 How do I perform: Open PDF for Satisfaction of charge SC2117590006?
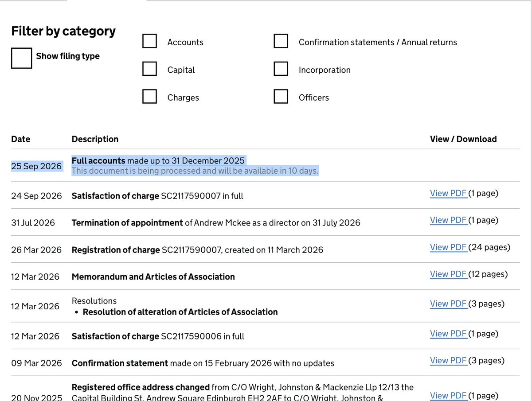[449, 334]
